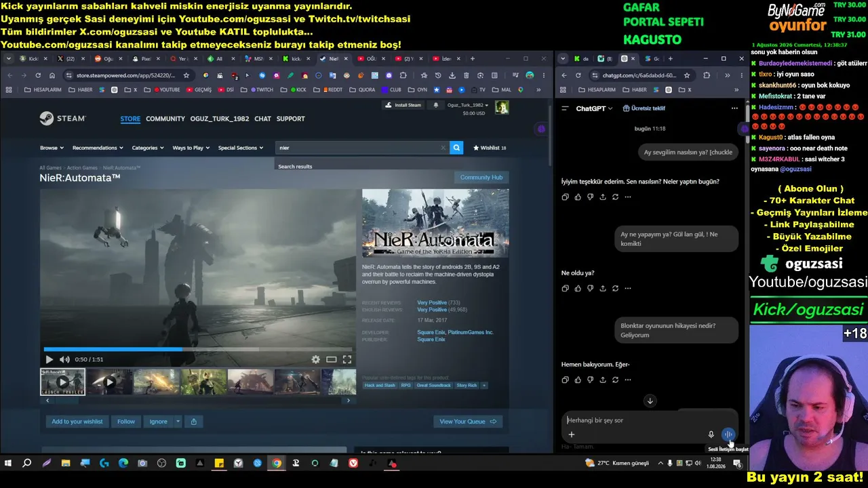Mute the trailer video volume
The width and height of the screenshot is (868, 488).
tap(64, 359)
